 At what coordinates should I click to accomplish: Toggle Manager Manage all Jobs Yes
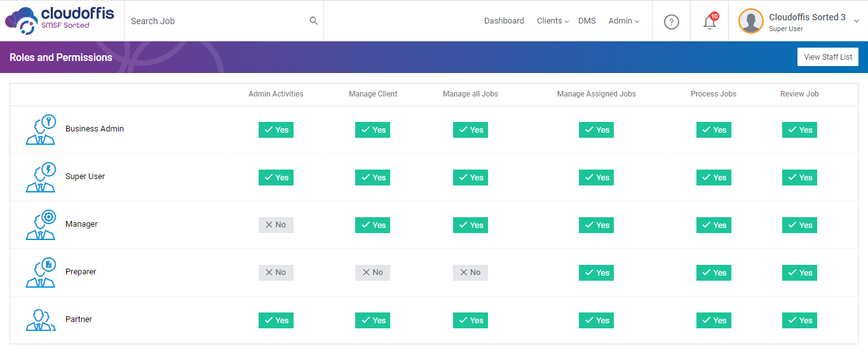(x=470, y=225)
